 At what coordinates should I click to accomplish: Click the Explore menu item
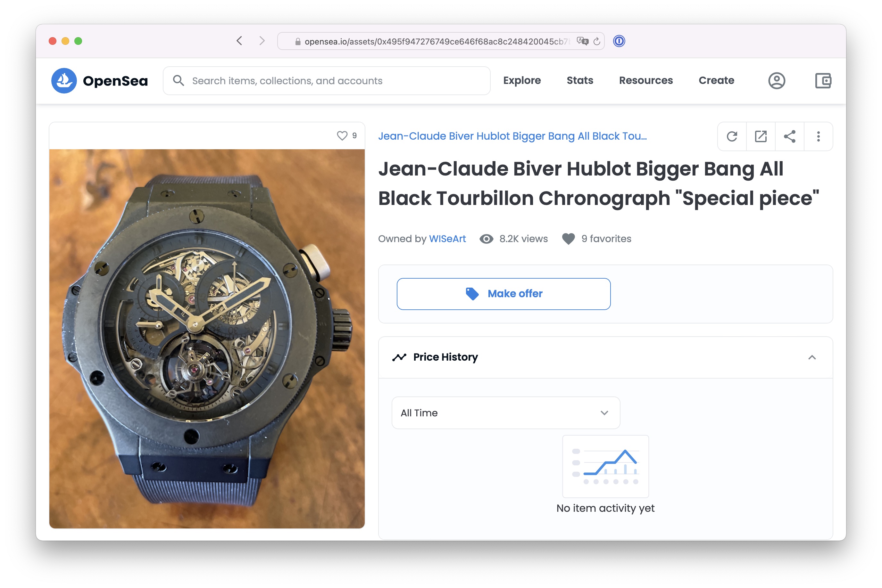pyautogui.click(x=522, y=80)
